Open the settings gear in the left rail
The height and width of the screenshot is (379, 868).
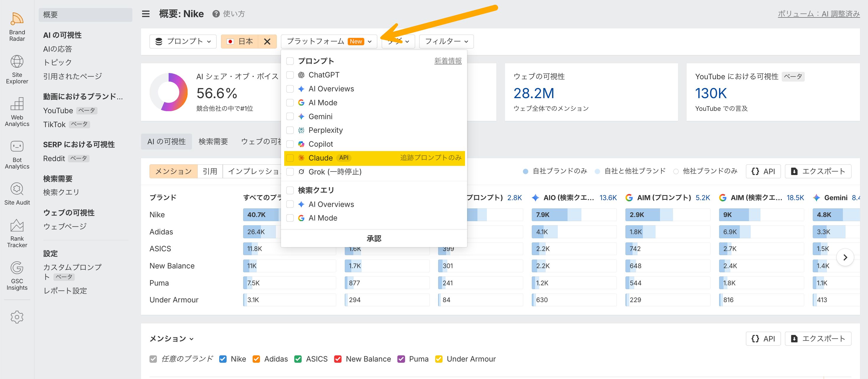click(x=17, y=317)
